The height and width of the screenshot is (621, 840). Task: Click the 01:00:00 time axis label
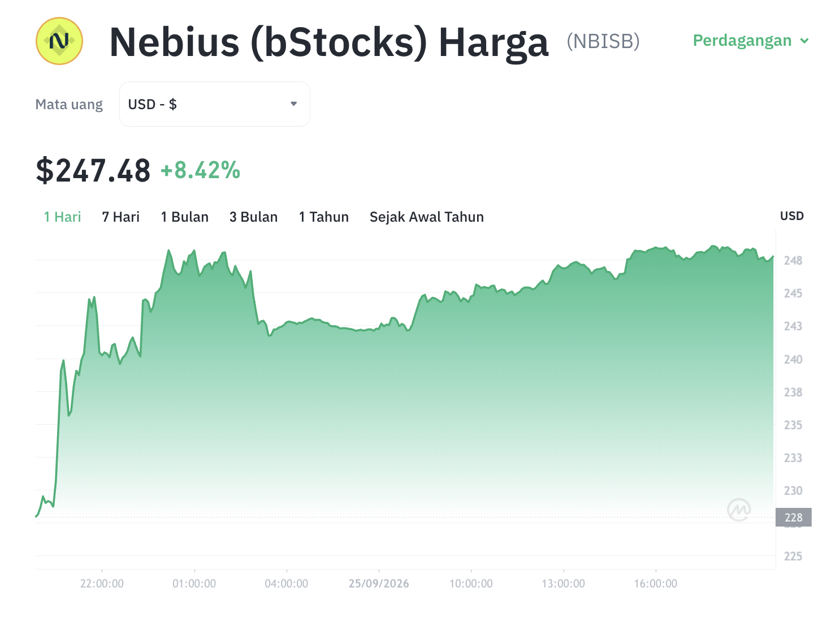tap(194, 584)
